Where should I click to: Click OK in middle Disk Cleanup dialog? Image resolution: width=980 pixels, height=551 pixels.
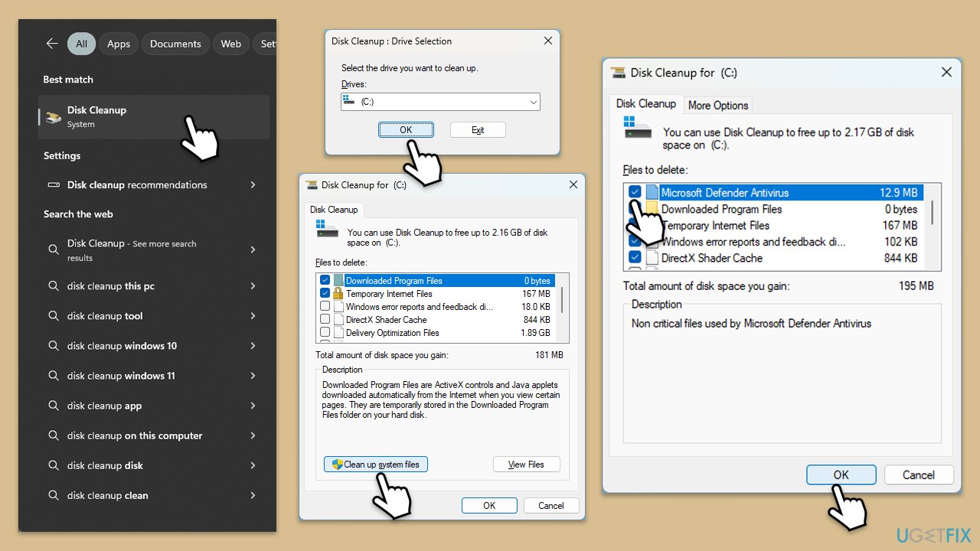489,505
